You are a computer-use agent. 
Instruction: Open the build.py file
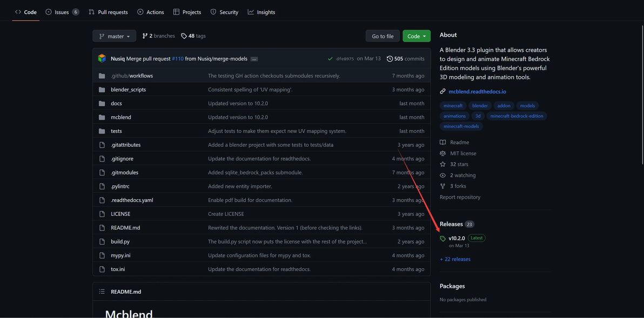[120, 241]
